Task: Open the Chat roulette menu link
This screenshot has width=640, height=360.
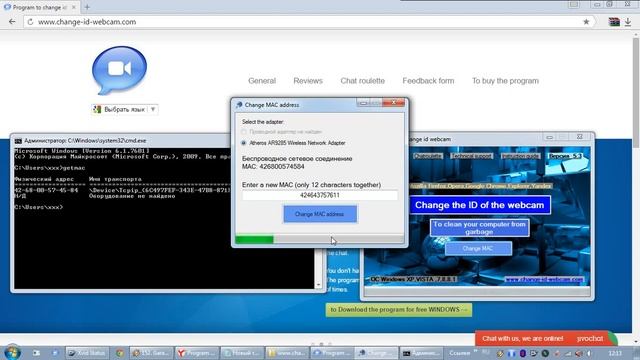Action: 362,81
